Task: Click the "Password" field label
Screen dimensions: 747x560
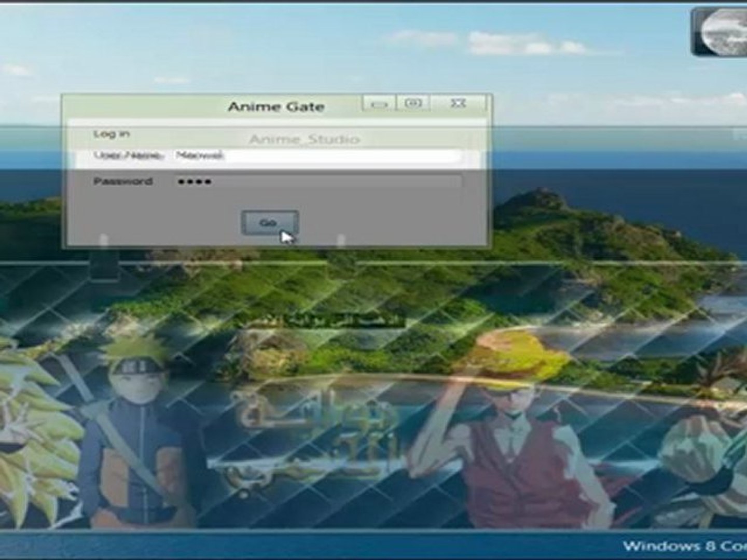Action: 123,181
